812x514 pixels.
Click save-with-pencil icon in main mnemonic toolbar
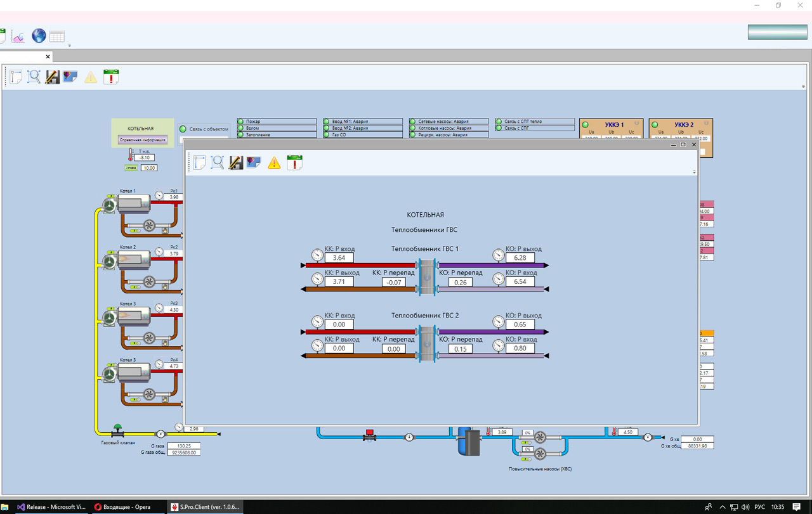[52, 77]
